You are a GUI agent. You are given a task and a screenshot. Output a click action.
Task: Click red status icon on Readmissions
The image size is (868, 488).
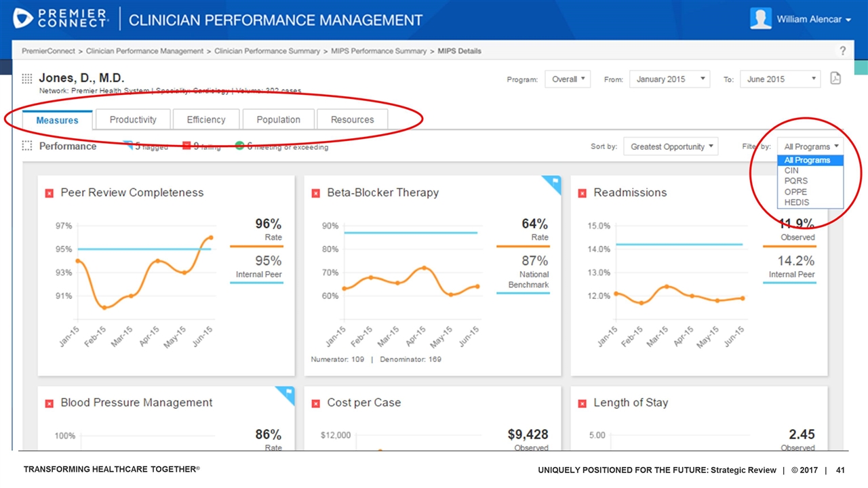(582, 193)
